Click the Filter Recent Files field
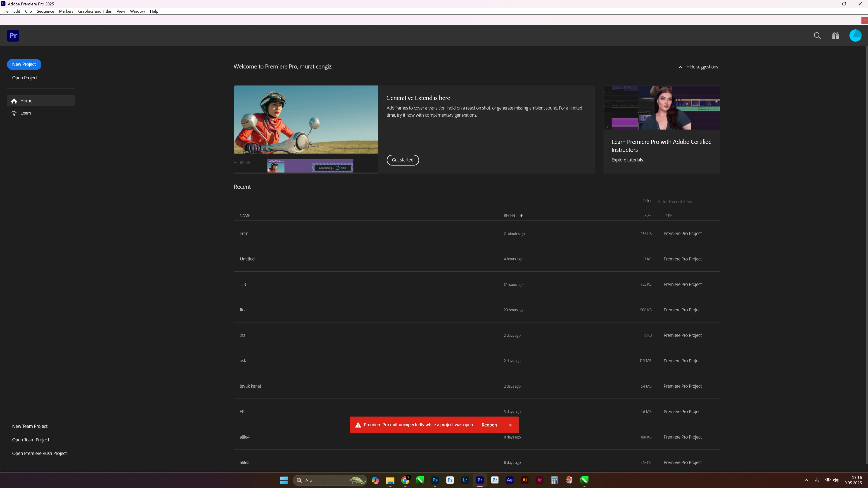This screenshot has height=488, width=868. [687, 201]
